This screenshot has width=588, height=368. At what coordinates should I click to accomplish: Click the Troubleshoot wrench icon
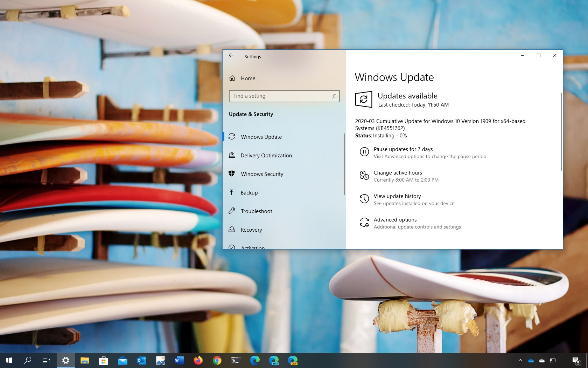tap(232, 211)
